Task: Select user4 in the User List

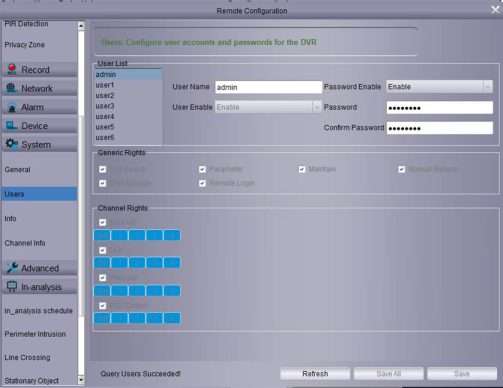Action: point(128,116)
